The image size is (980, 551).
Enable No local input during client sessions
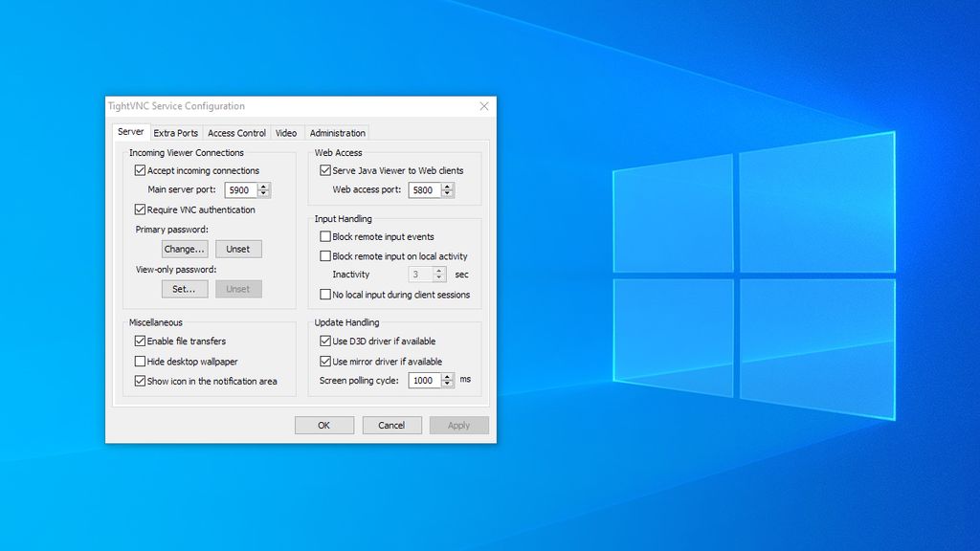[x=325, y=295]
